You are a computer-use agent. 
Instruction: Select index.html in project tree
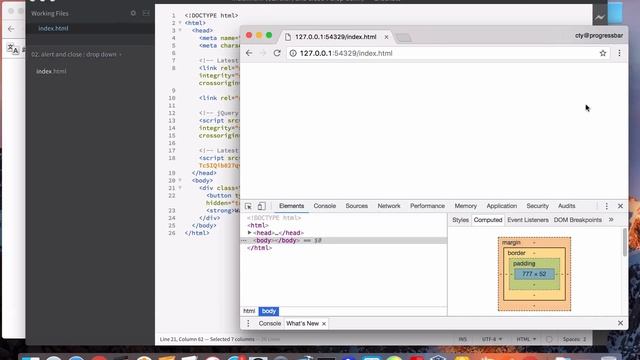coord(51,71)
